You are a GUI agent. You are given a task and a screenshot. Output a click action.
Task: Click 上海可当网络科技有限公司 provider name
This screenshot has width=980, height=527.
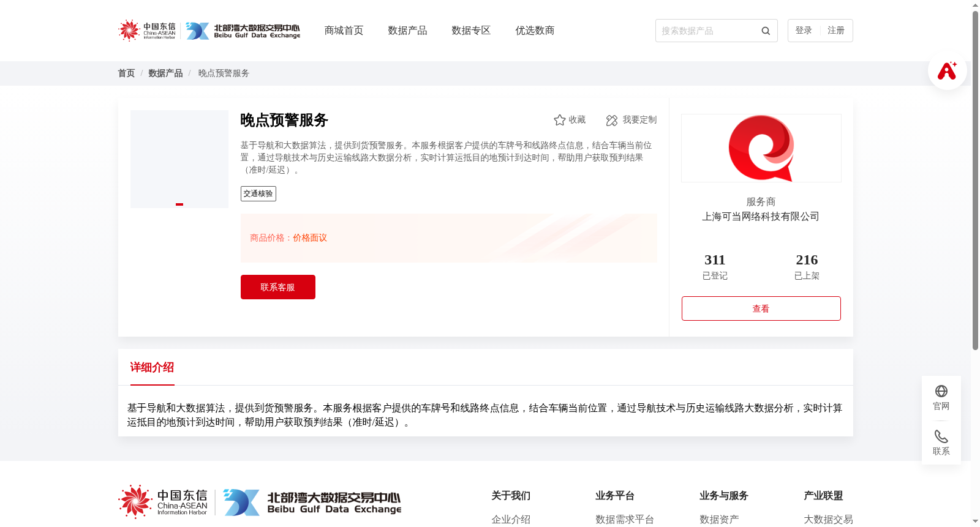click(761, 217)
